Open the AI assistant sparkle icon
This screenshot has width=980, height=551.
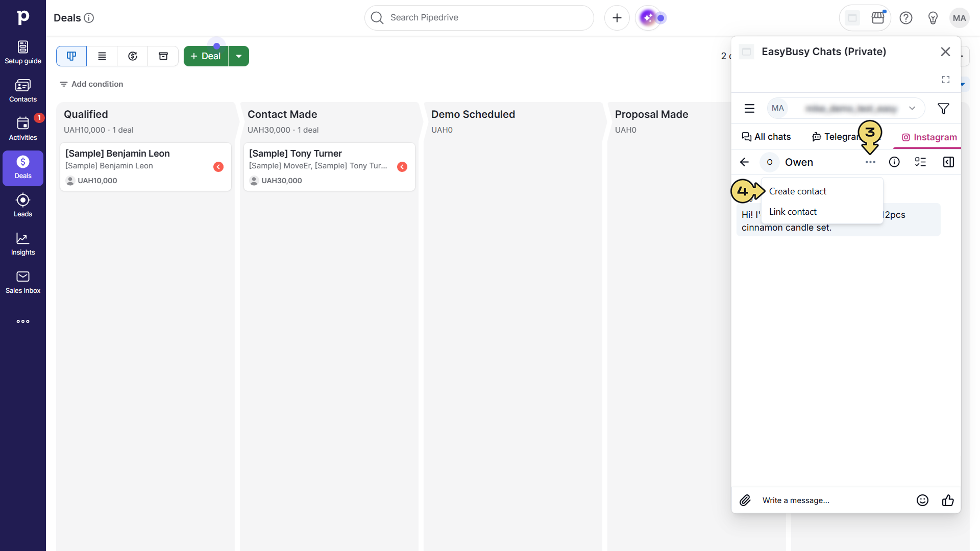point(648,18)
